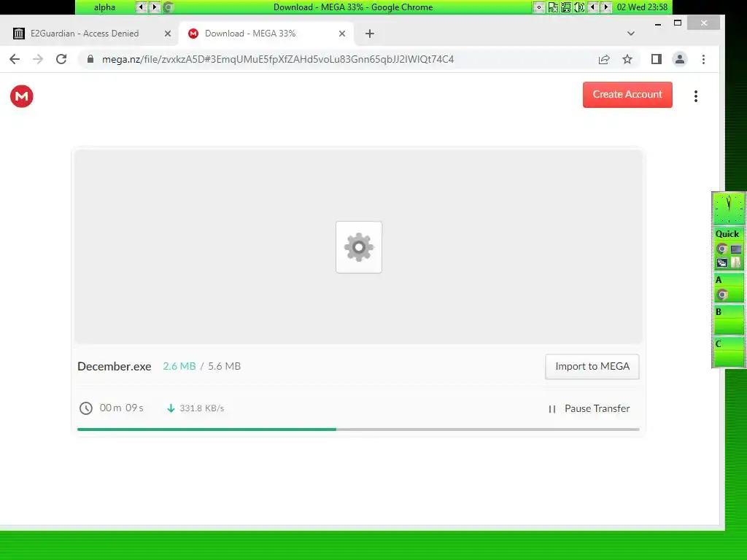The width and height of the screenshot is (747, 560).
Task: Reload the MEGA download page
Action: (61, 59)
